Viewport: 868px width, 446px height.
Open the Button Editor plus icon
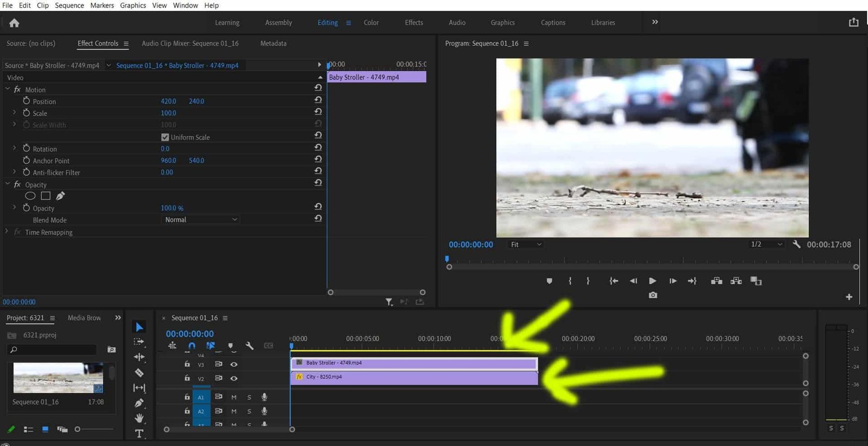tap(849, 297)
